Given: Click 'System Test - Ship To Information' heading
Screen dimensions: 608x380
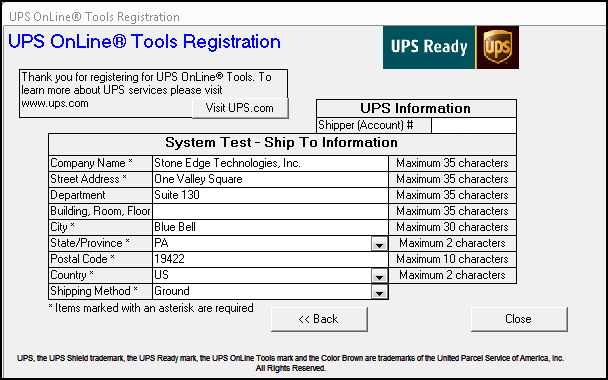Looking at the screenshot, I should pos(282,143).
